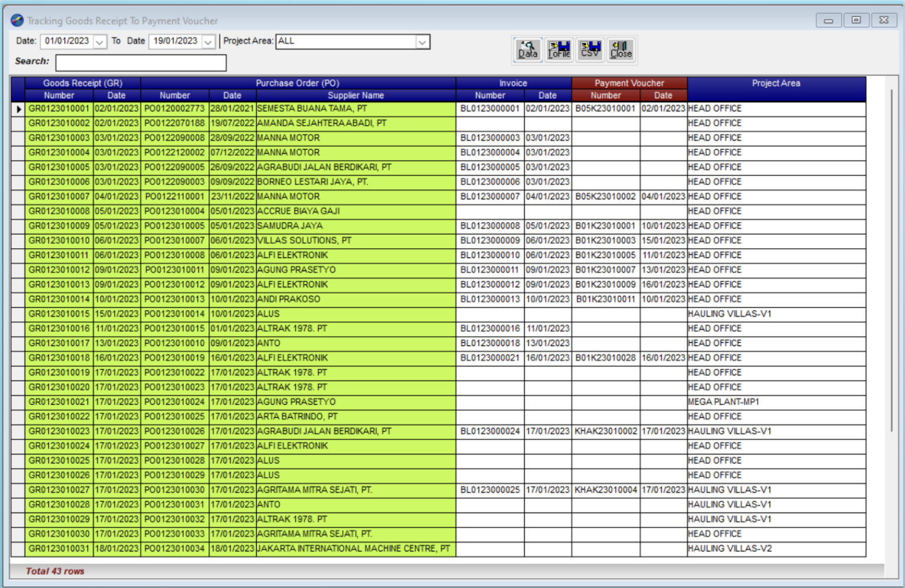Click the ToFile export icon
This screenshot has height=588, width=905.
[559, 50]
